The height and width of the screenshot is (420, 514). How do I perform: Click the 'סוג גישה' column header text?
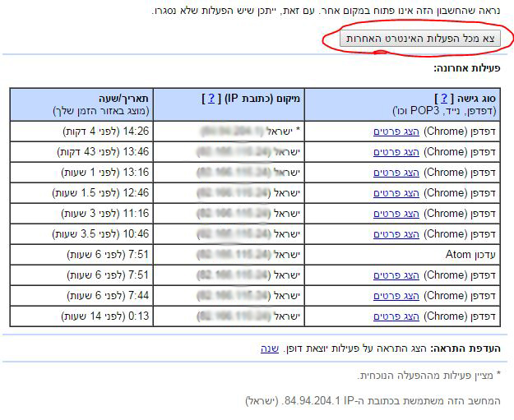coord(476,99)
